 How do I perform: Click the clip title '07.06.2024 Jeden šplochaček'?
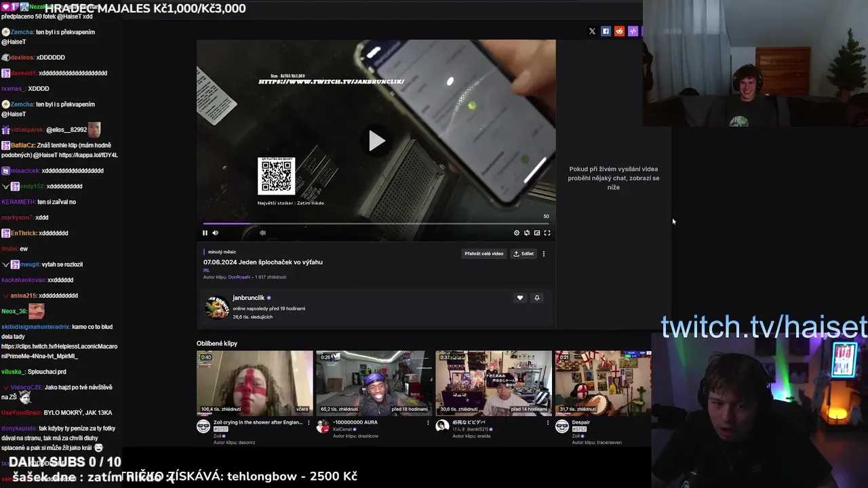tap(263, 262)
